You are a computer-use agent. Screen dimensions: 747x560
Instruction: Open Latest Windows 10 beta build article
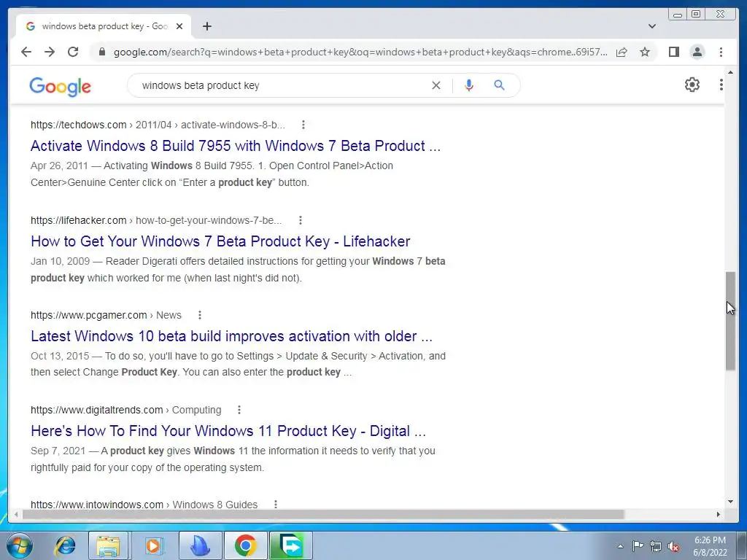[x=231, y=336]
